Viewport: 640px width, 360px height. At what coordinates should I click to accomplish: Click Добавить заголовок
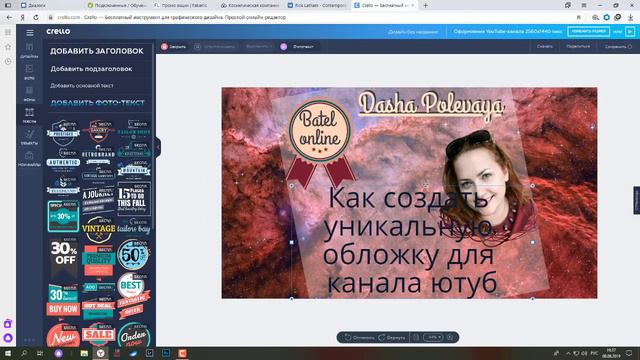click(97, 51)
